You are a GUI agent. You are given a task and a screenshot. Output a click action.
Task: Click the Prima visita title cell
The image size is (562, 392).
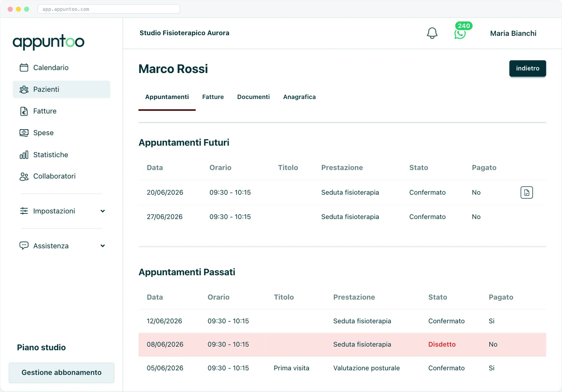[291, 368]
